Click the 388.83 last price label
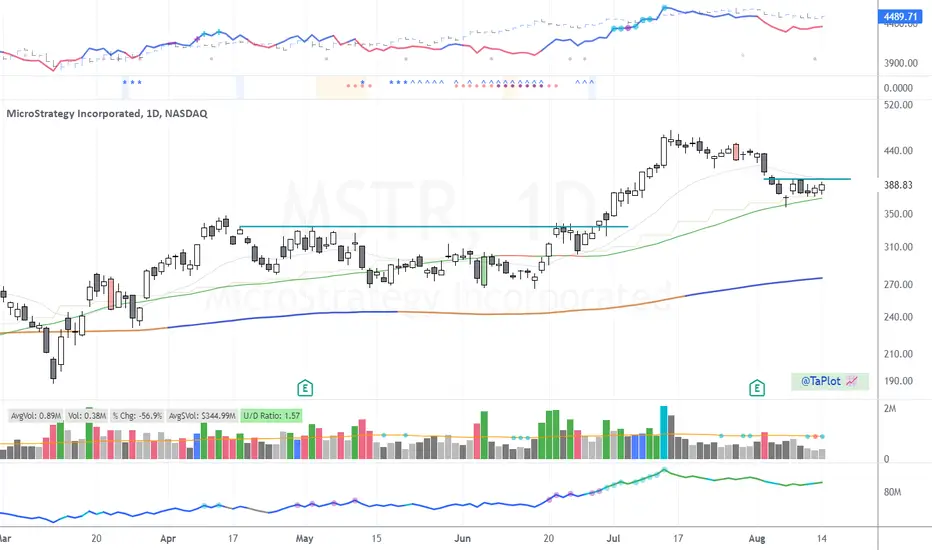Screen dimensions: 932x550 [x=898, y=186]
